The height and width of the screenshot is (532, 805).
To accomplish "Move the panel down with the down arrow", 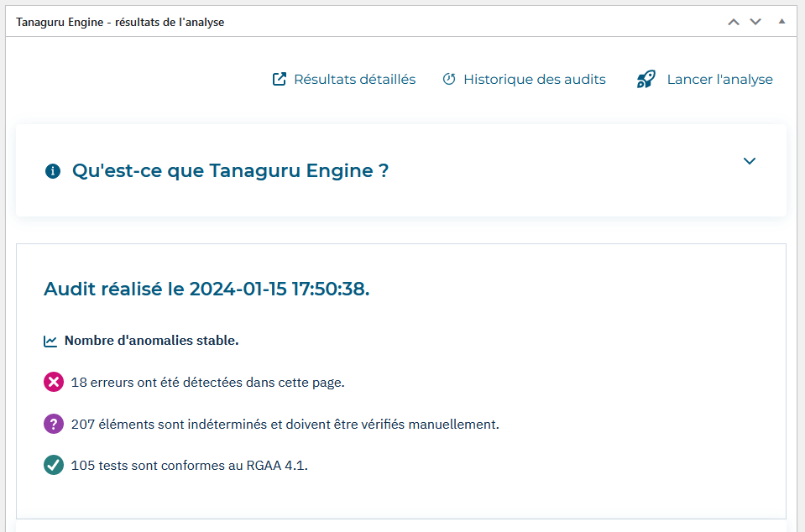I will coord(755,22).
